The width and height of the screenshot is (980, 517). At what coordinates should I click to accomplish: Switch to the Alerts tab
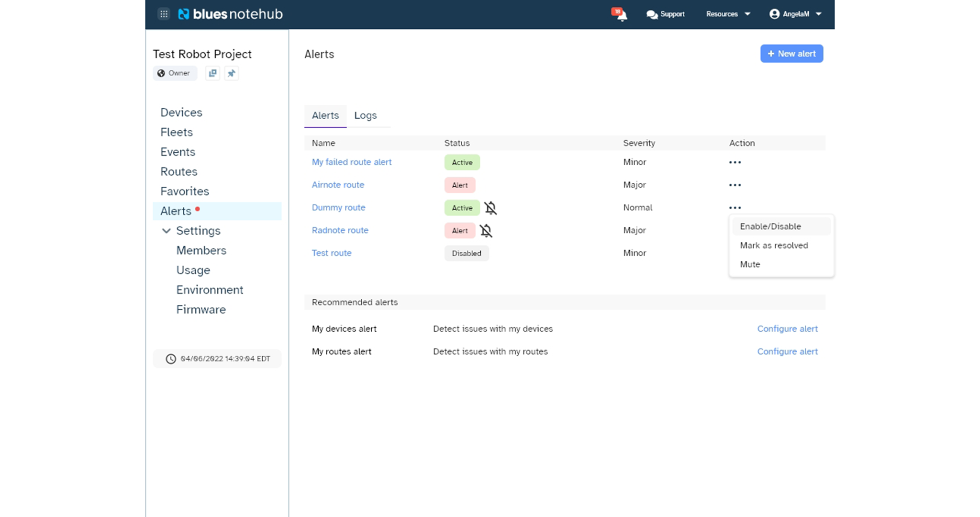(325, 115)
